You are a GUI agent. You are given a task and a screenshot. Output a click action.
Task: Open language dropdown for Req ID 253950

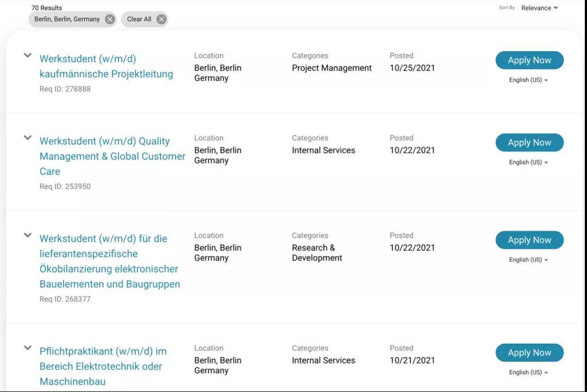coord(528,162)
